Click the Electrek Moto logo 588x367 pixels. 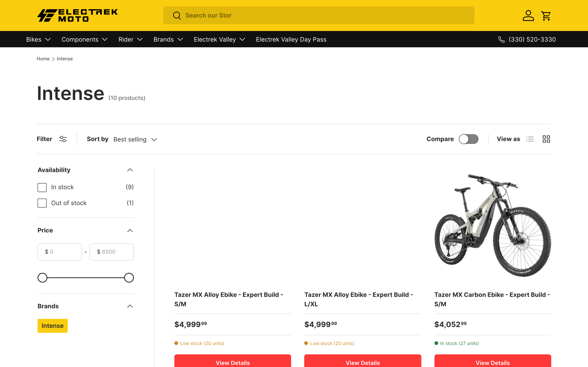click(x=77, y=15)
